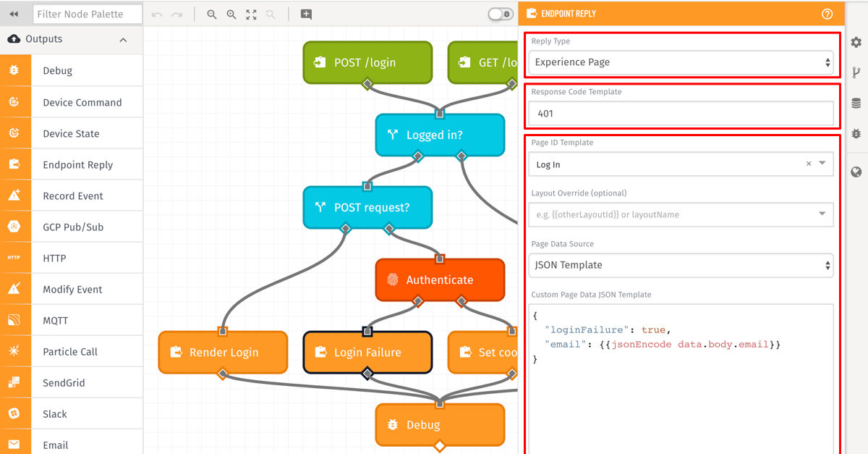Select the Set cookie node on canvas
This screenshot has width=868, height=454.
[483, 352]
